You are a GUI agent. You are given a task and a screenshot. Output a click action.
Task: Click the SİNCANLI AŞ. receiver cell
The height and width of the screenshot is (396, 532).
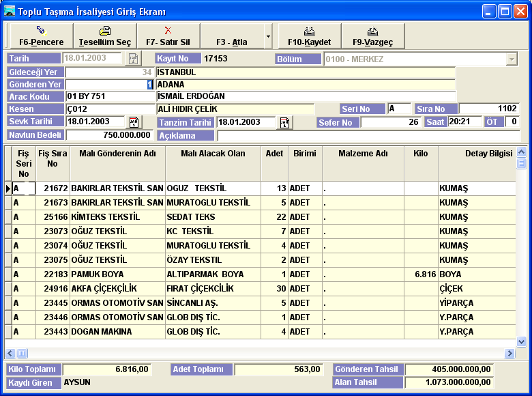tap(213, 303)
